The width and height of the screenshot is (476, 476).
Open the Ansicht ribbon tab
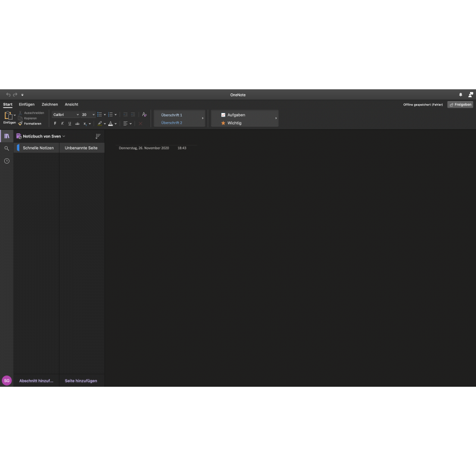pyautogui.click(x=71, y=104)
